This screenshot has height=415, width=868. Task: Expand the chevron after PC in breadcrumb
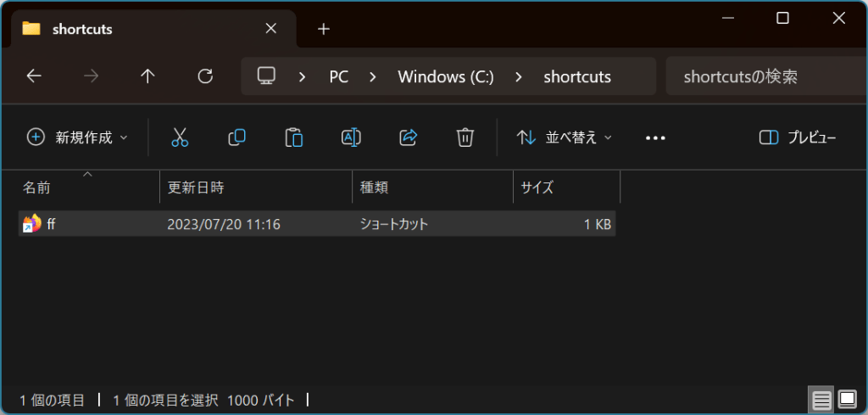[372, 76]
